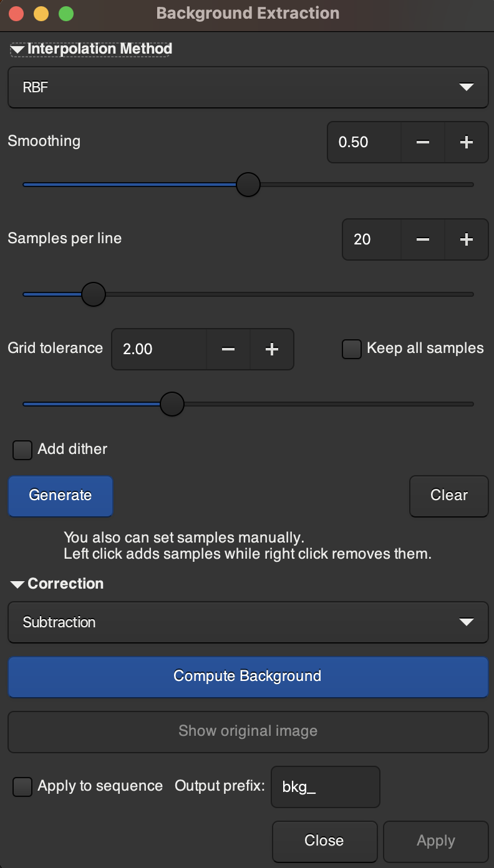Screen dimensions: 494x868
Task: Raise Grid tolerance using plus button
Action: [271, 349]
